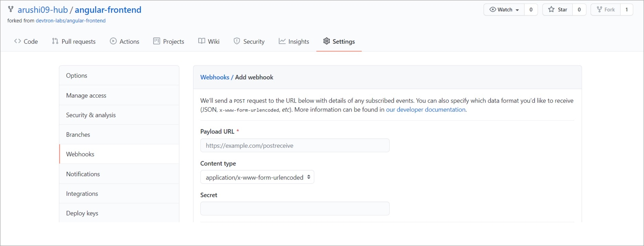Click the Star button
Viewport: 644px width, 246px height.
[558, 10]
